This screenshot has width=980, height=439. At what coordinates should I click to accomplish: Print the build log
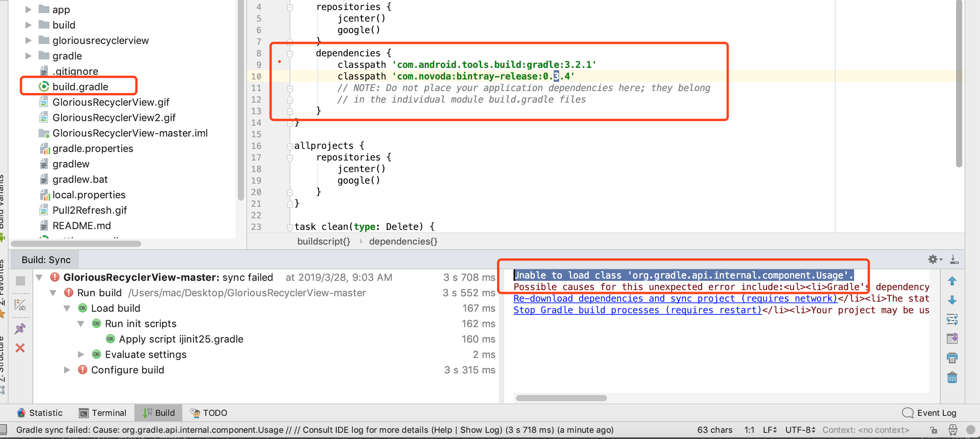[x=953, y=358]
